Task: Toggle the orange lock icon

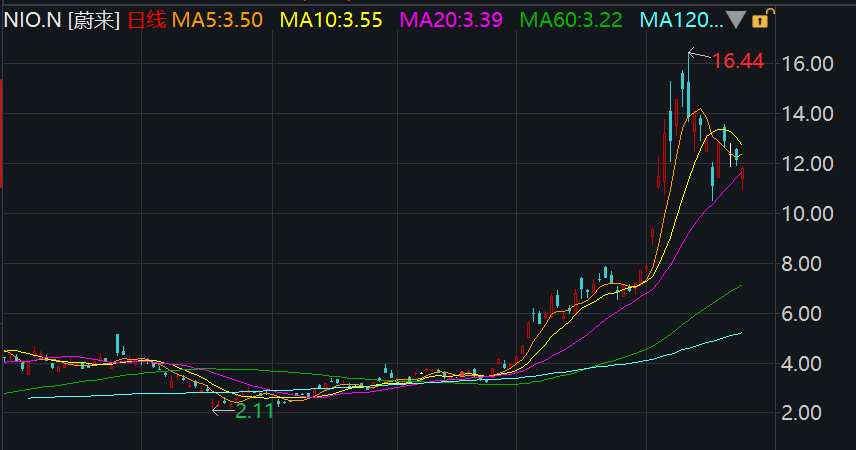Action: tap(762, 19)
